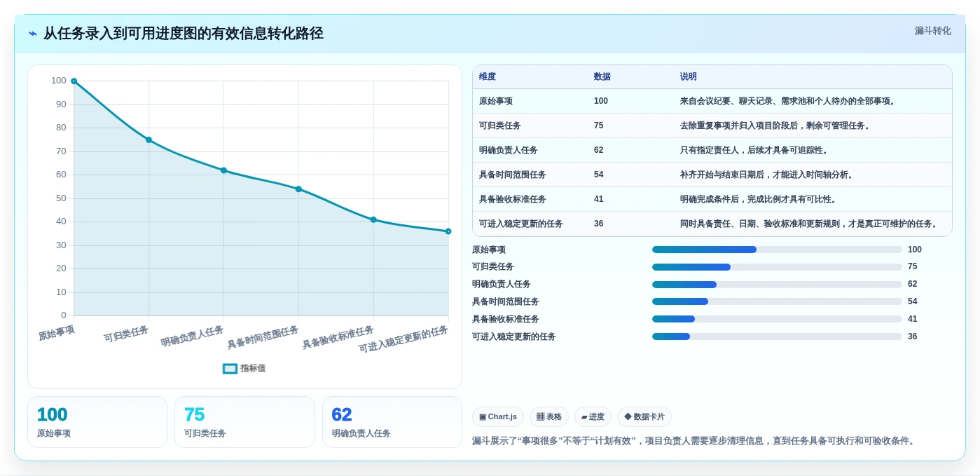Click the 表格 tag chip
The width and height of the screenshot is (980, 476).
click(x=549, y=416)
